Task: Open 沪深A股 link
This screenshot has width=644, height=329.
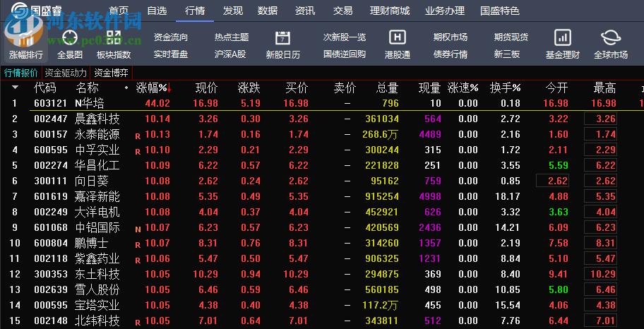Action: tap(230, 54)
